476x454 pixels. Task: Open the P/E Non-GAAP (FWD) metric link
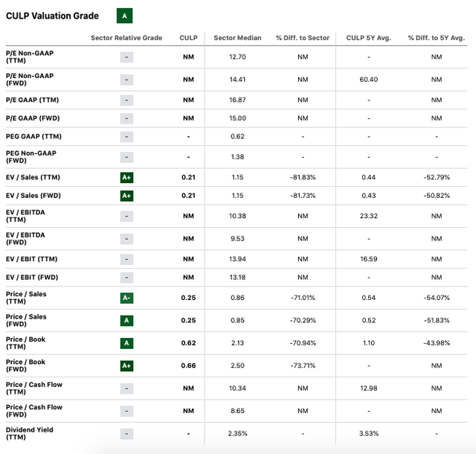tap(30, 80)
